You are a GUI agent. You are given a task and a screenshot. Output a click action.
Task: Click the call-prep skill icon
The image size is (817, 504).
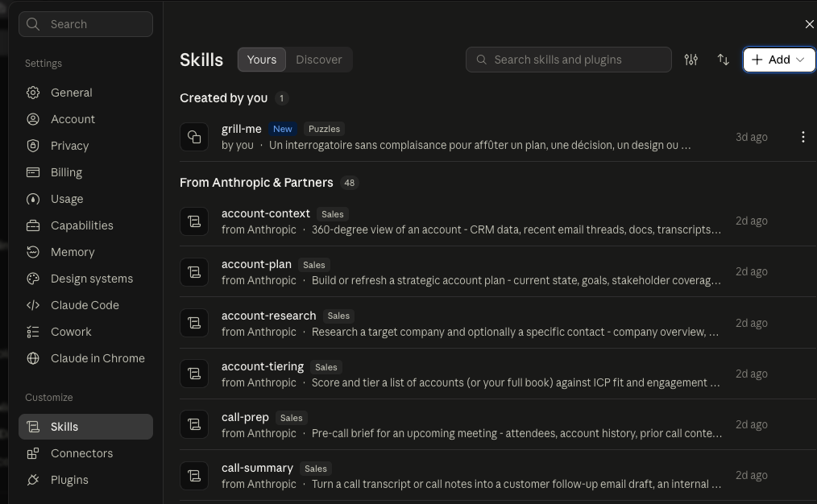click(194, 425)
